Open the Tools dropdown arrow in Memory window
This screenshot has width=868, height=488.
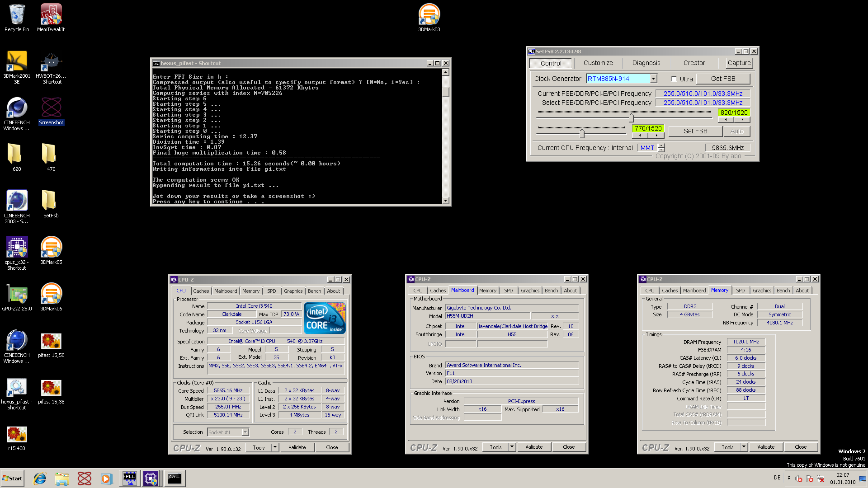click(x=744, y=447)
